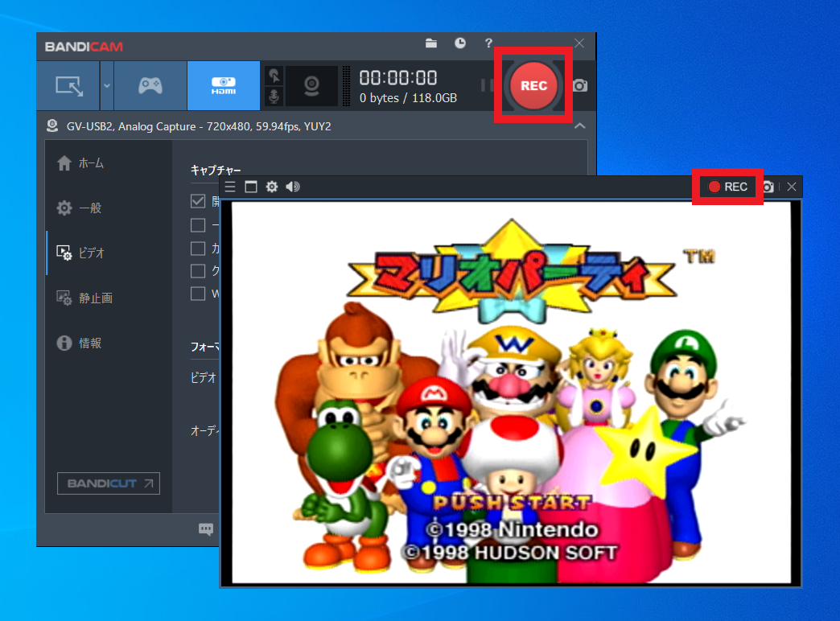Click the キャプチャー section heading
Viewport: 840px width, 621px height.
coord(216,171)
